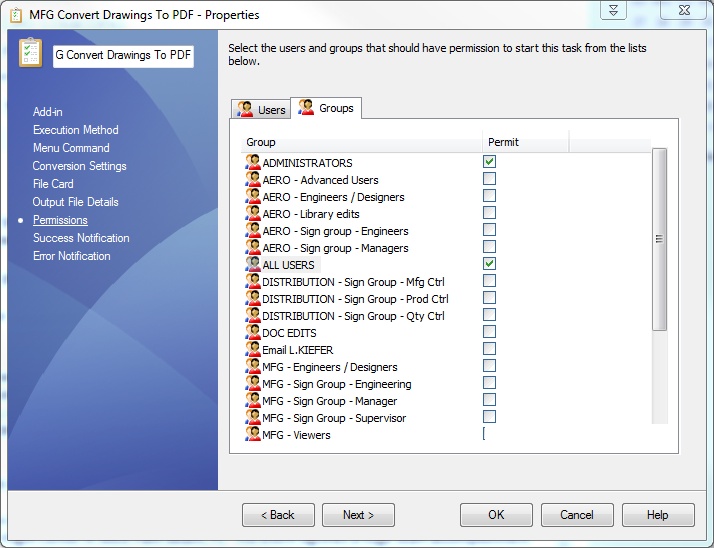Click the clipboard task icon beside name field

pyautogui.click(x=31, y=53)
